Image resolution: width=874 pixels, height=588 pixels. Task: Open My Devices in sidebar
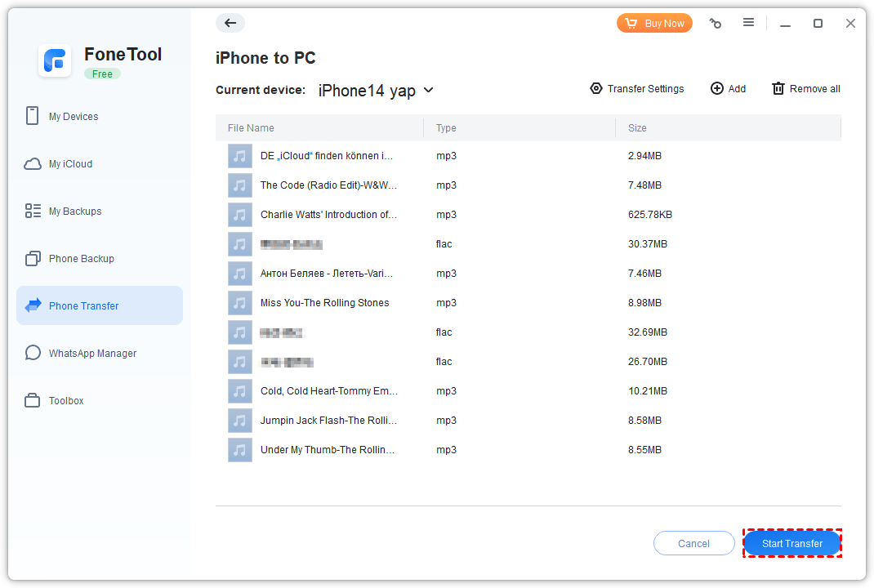click(74, 117)
